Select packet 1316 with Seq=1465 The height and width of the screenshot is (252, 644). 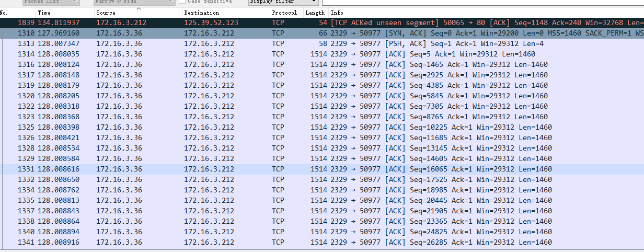322,64
